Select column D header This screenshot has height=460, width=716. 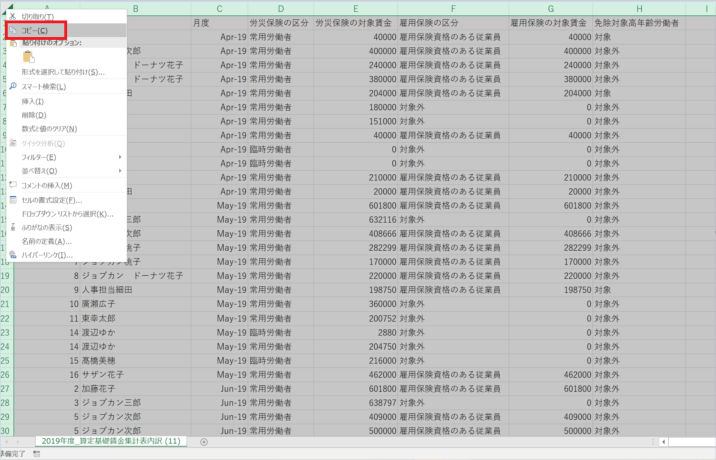281,9
